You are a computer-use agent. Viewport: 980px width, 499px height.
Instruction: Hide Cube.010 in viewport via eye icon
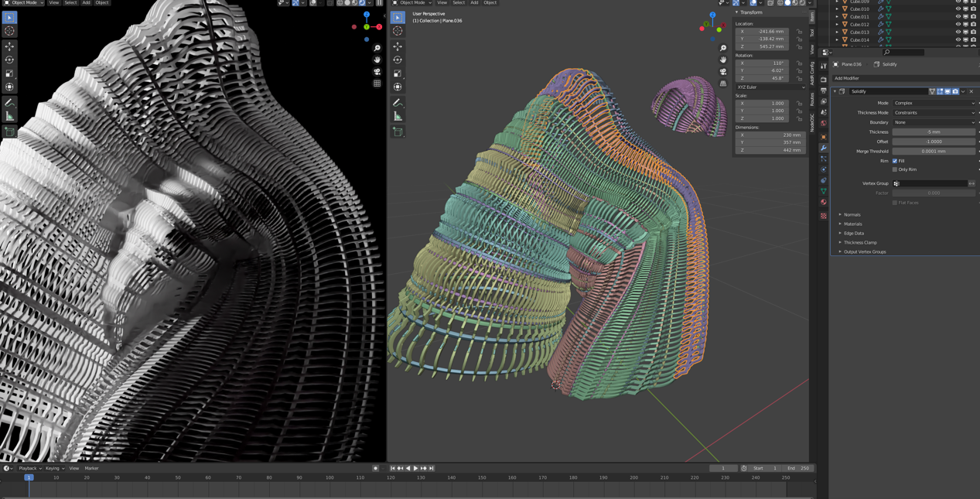coord(958,9)
